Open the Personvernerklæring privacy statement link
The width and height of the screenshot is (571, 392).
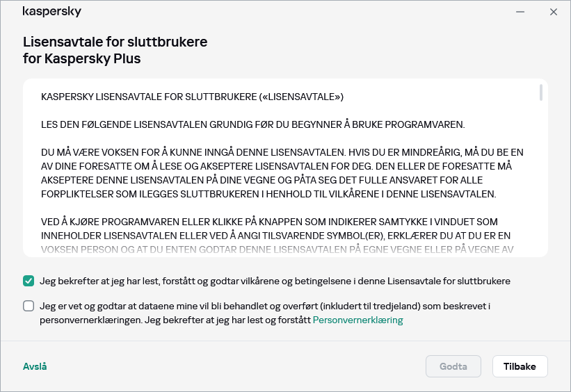pos(357,320)
